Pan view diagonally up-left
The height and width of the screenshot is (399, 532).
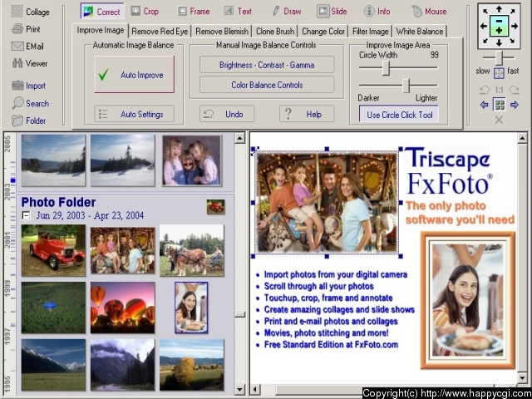pos(485,12)
